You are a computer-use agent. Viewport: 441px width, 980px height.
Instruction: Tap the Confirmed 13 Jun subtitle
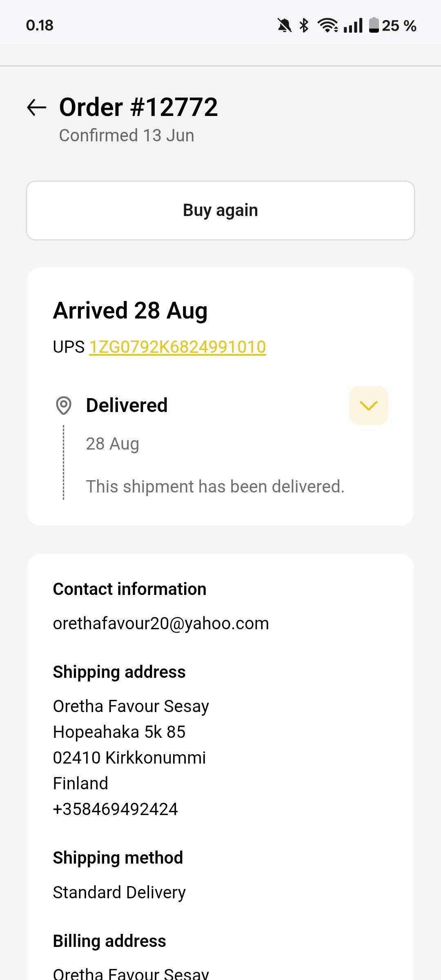[127, 136]
